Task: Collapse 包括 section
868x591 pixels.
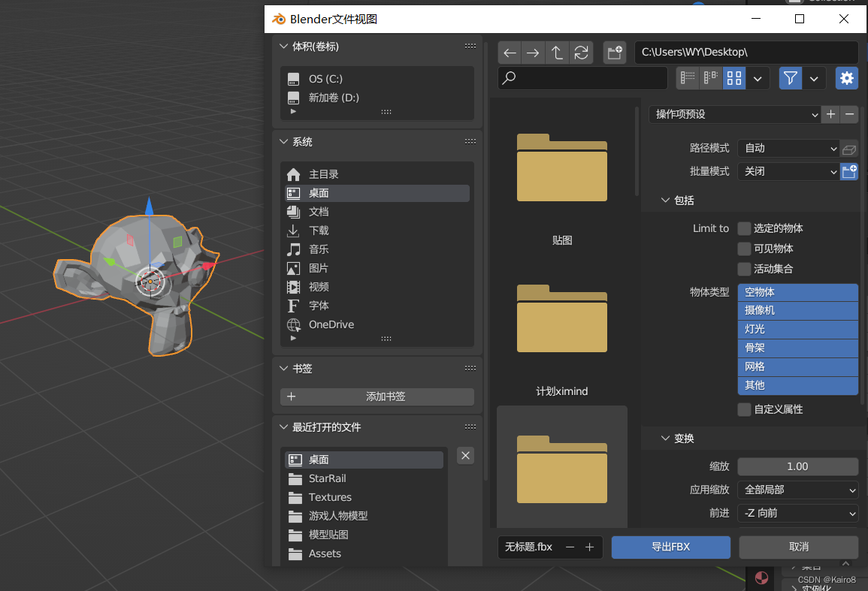Action: (665, 201)
